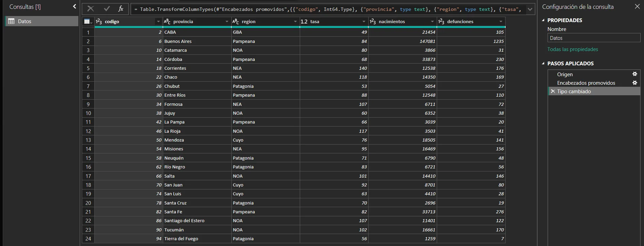
Task: Click inside the formula bar text
Action: pyautogui.click(x=328, y=9)
